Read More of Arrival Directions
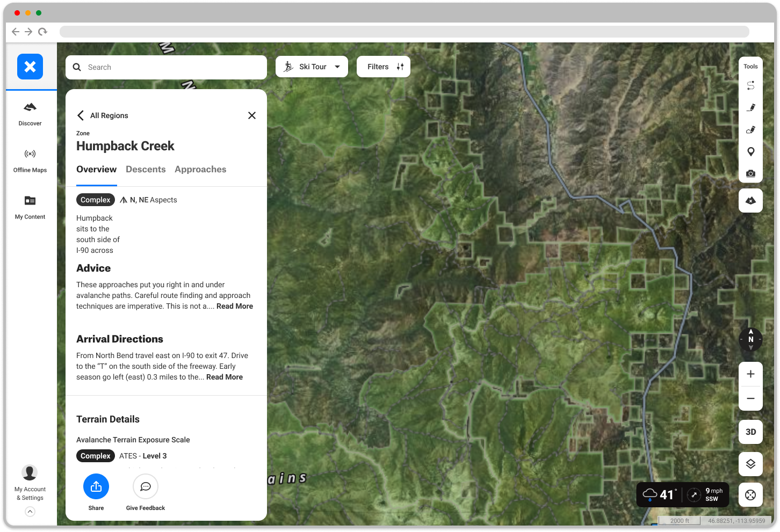Image resolution: width=780 pixels, height=532 pixels. pos(225,377)
